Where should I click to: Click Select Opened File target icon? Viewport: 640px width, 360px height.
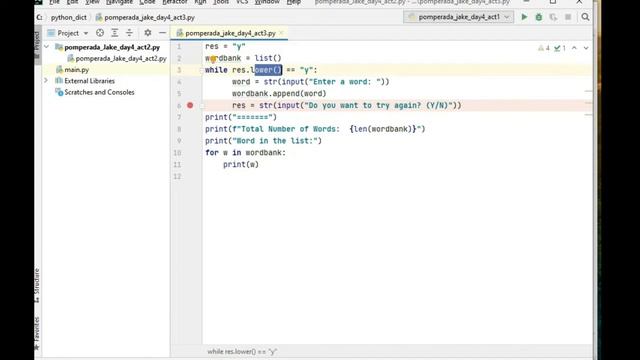(x=100, y=33)
